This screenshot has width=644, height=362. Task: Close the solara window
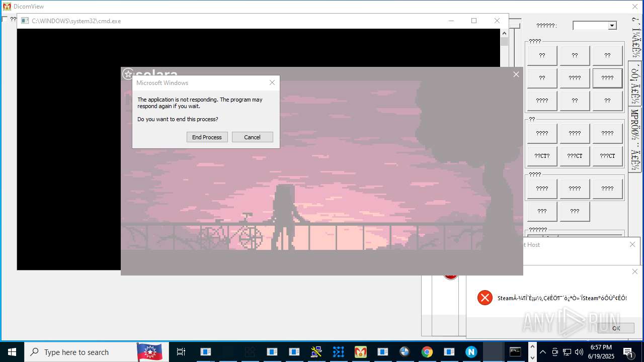pyautogui.click(x=516, y=74)
